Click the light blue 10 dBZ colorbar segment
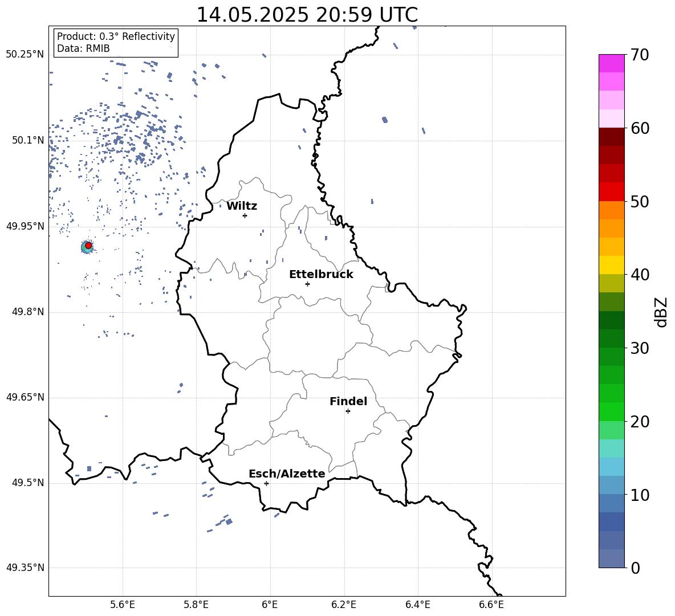Viewport: 675px width, 616px height. pos(611,485)
